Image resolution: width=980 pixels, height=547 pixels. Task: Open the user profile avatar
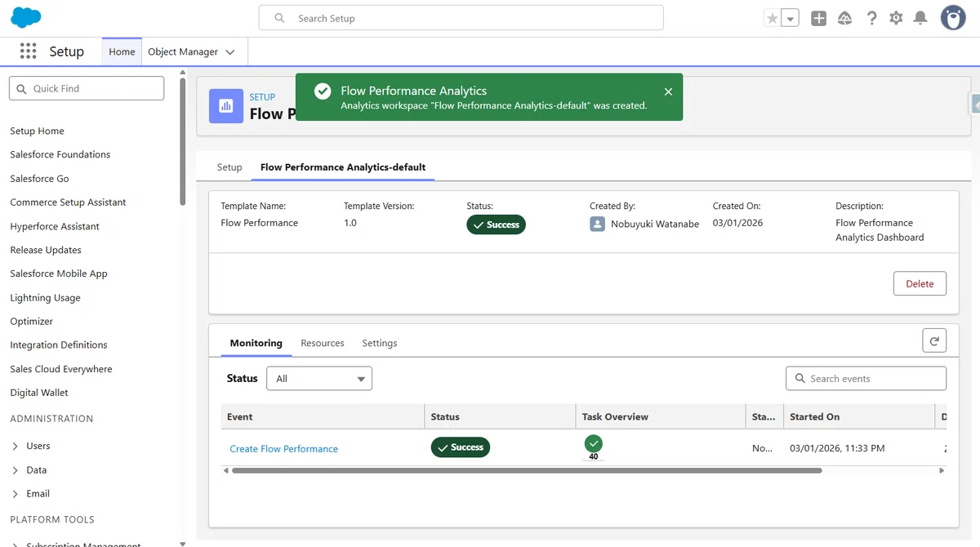(953, 18)
